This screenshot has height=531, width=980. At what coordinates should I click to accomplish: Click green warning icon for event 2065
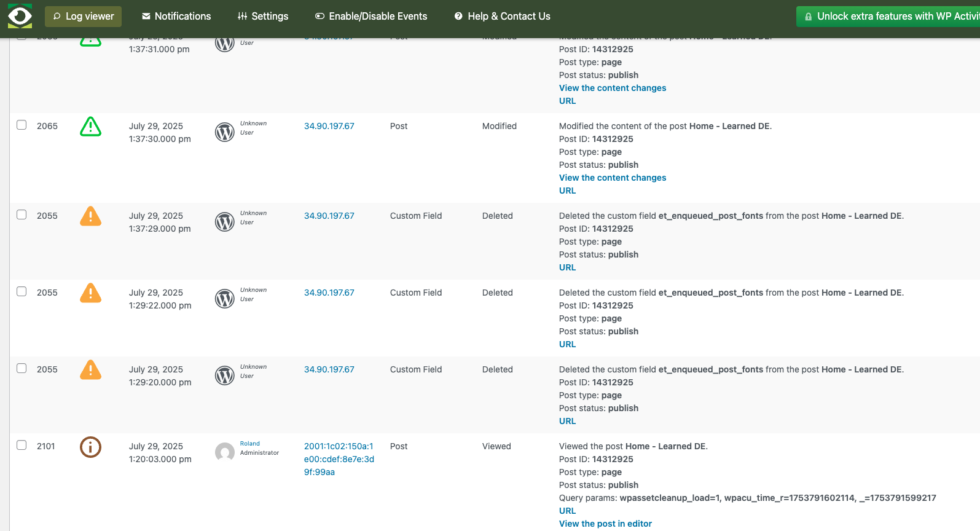(x=90, y=127)
